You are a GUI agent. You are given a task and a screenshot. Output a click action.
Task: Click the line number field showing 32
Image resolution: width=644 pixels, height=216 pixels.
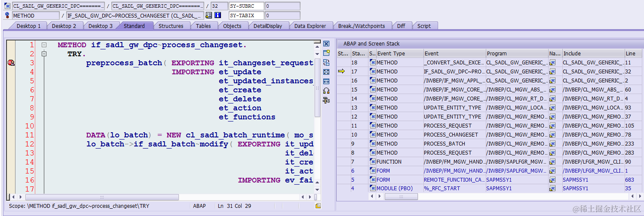click(219, 6)
